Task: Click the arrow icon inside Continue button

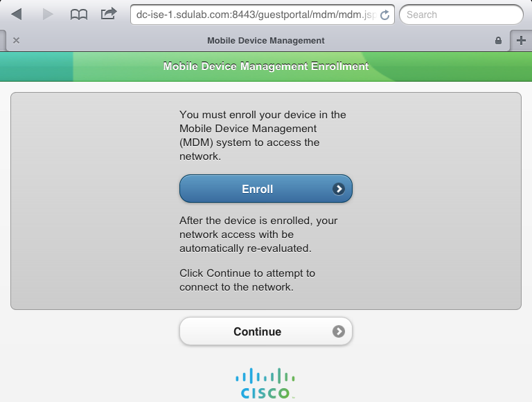Action: pos(339,331)
